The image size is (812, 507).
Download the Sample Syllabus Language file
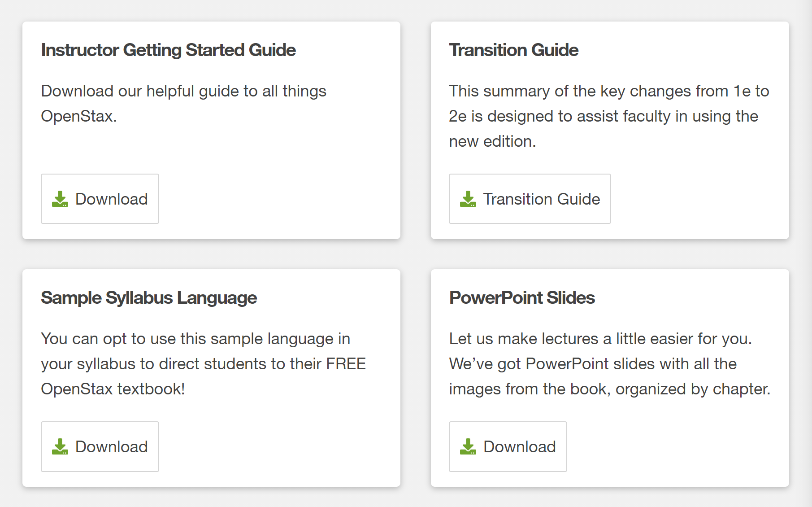(100, 446)
